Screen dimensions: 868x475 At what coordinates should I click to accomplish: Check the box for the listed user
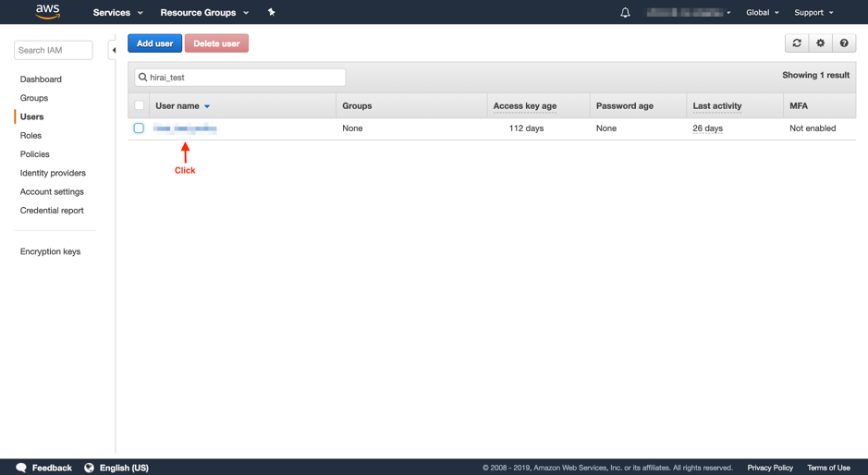(x=139, y=128)
